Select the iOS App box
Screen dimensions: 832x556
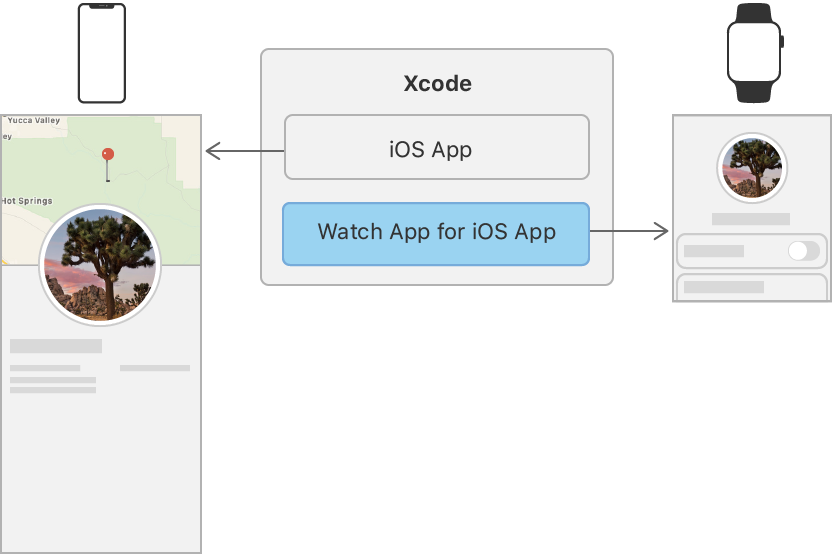[x=436, y=147]
